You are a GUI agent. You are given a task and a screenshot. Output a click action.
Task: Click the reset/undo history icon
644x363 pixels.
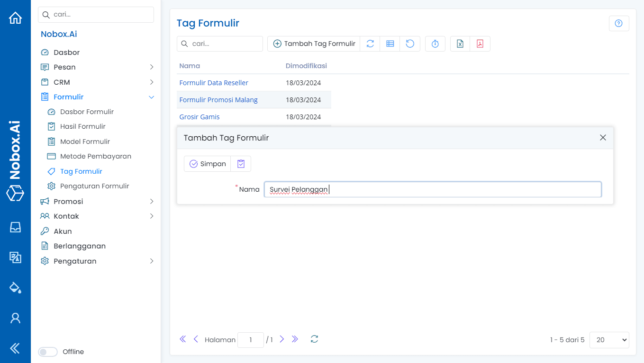click(x=409, y=43)
